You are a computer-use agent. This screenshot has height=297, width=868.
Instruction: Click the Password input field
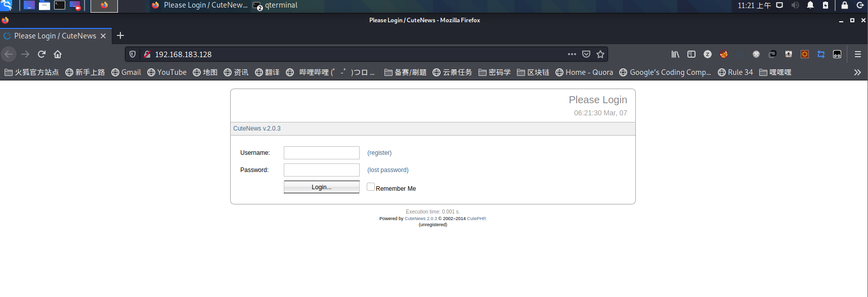click(322, 170)
